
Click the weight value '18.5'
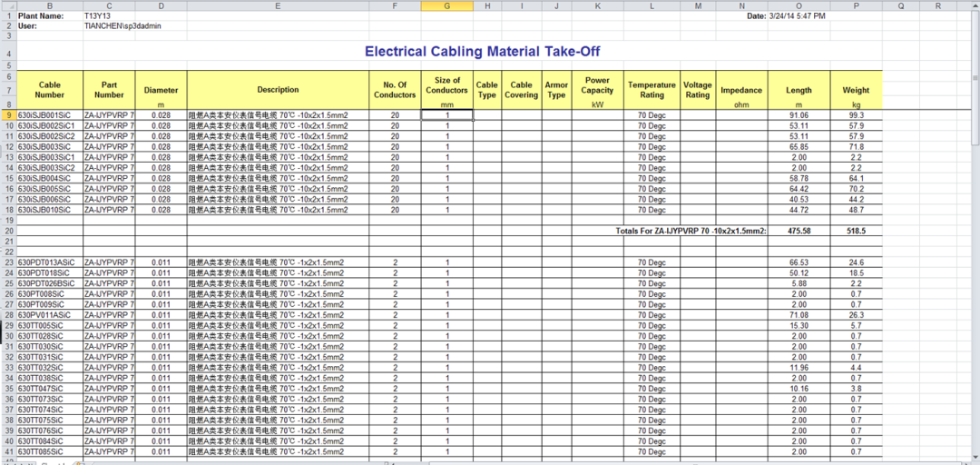[x=856, y=272]
